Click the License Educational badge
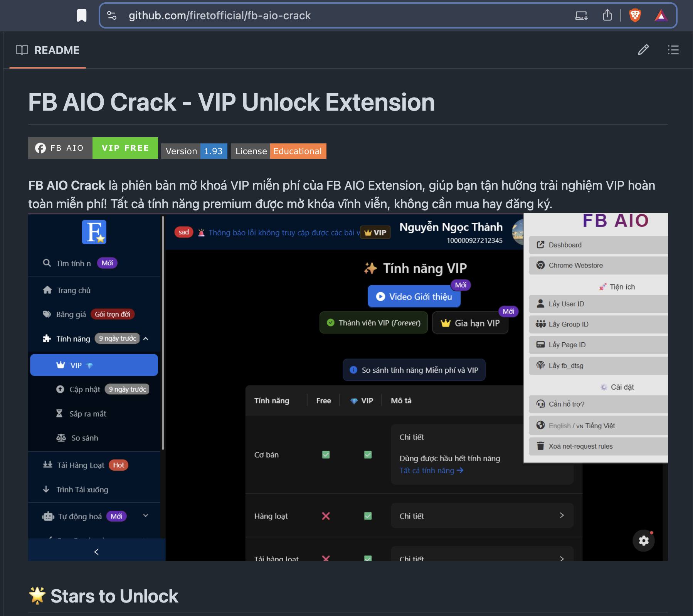 coord(279,151)
